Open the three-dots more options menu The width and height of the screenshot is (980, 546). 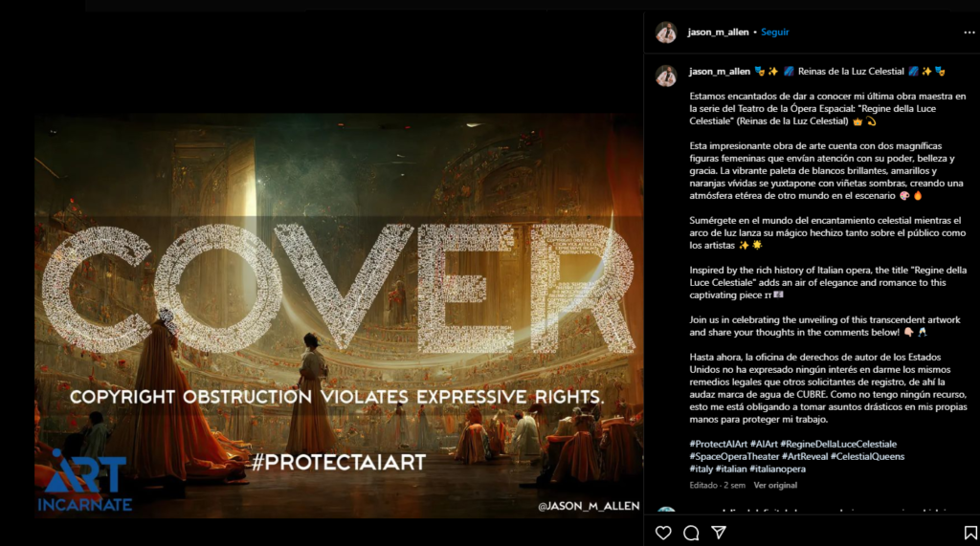click(969, 33)
